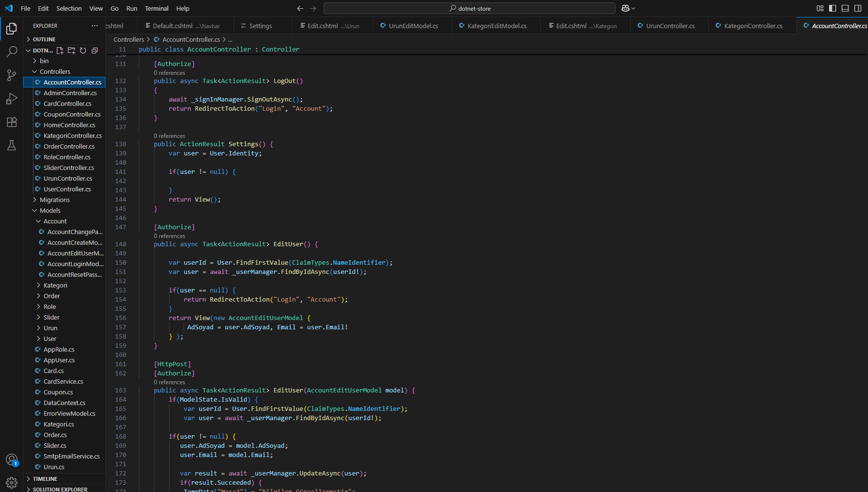The height and width of the screenshot is (492, 868).
Task: Open explorer Views and More Actions menu
Action: coord(95,26)
